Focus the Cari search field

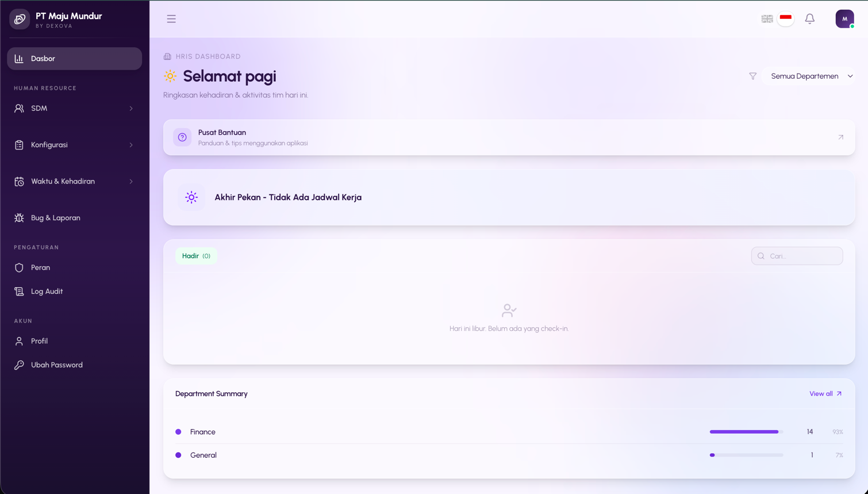tap(797, 256)
